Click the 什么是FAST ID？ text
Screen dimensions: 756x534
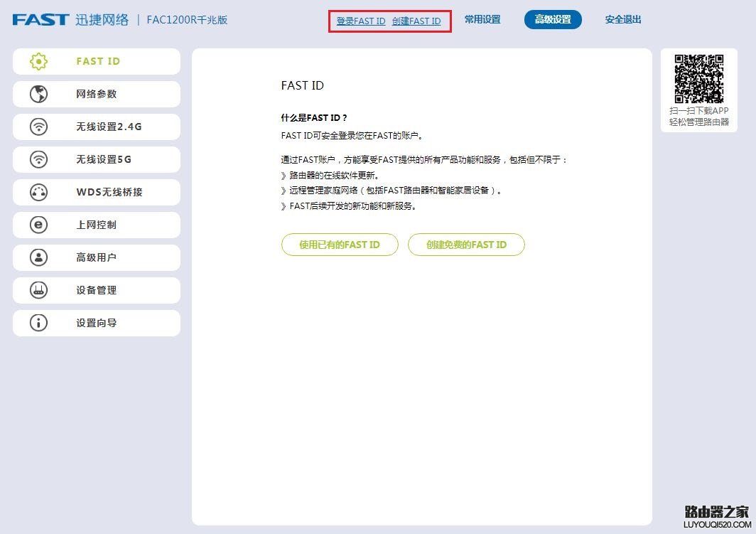(314, 118)
